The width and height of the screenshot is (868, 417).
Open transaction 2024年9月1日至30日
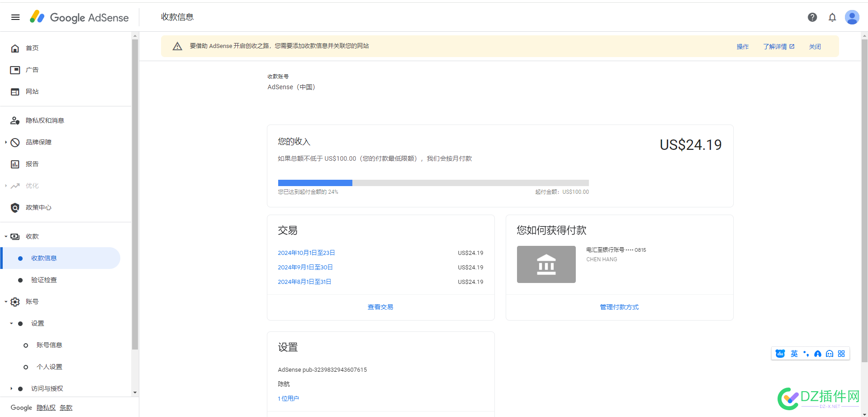coord(305,267)
